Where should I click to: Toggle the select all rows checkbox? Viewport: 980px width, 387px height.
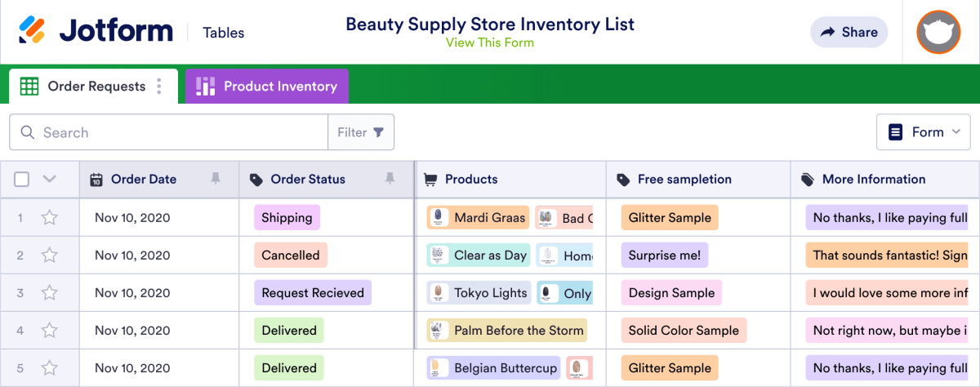coord(22,180)
